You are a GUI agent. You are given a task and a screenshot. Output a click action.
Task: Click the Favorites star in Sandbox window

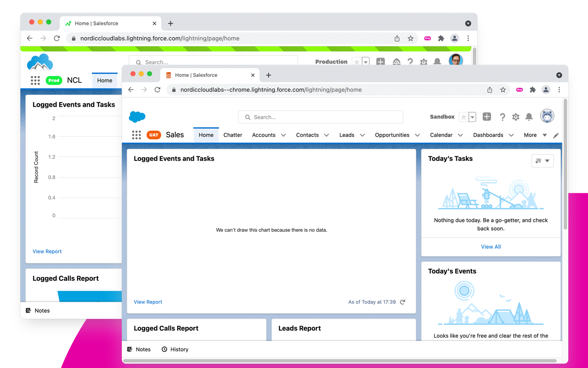coord(464,117)
